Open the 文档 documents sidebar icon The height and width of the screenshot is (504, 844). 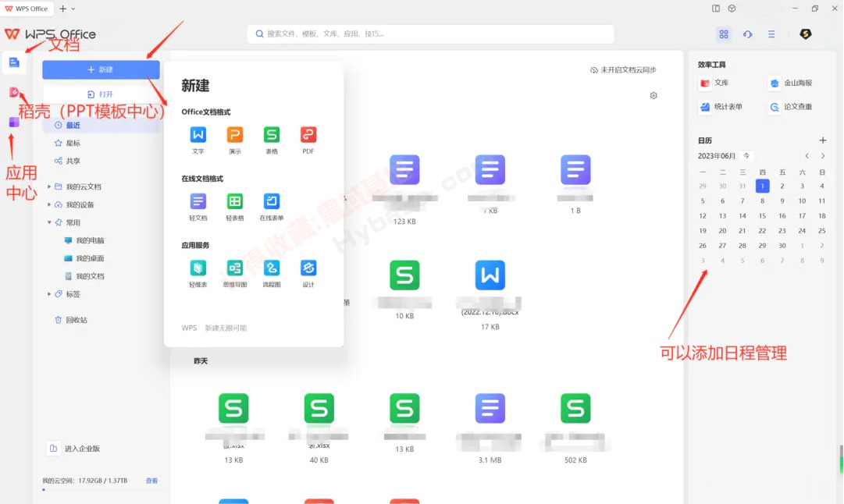tap(14, 62)
